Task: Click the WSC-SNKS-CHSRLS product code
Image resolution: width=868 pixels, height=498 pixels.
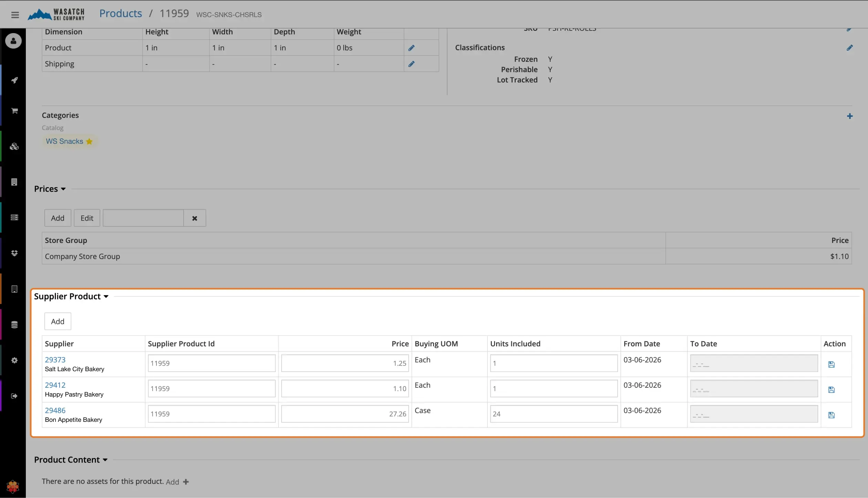Action: (229, 15)
